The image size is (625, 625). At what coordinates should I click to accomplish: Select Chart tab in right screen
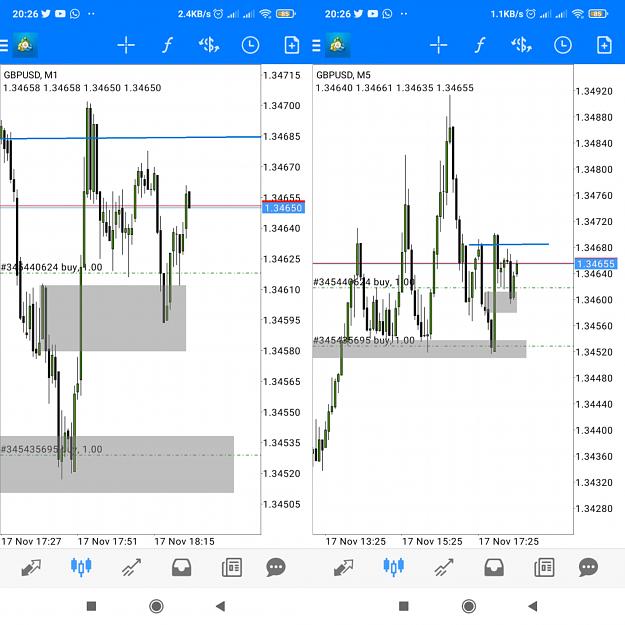pos(393,567)
